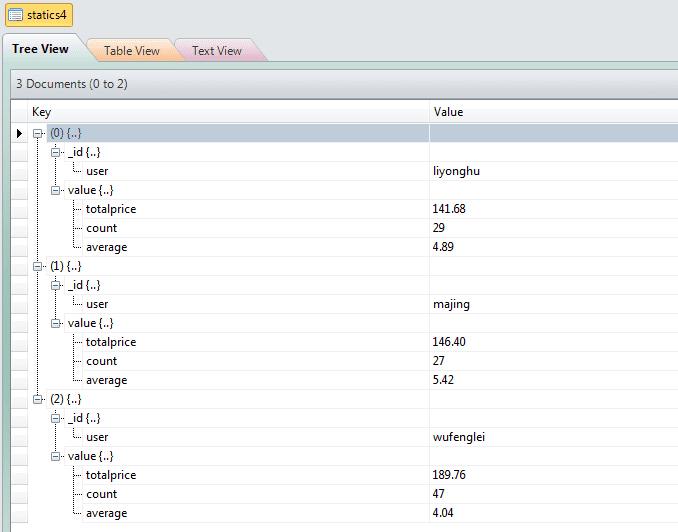
Task: Select average value 4.89
Action: [x=443, y=247]
